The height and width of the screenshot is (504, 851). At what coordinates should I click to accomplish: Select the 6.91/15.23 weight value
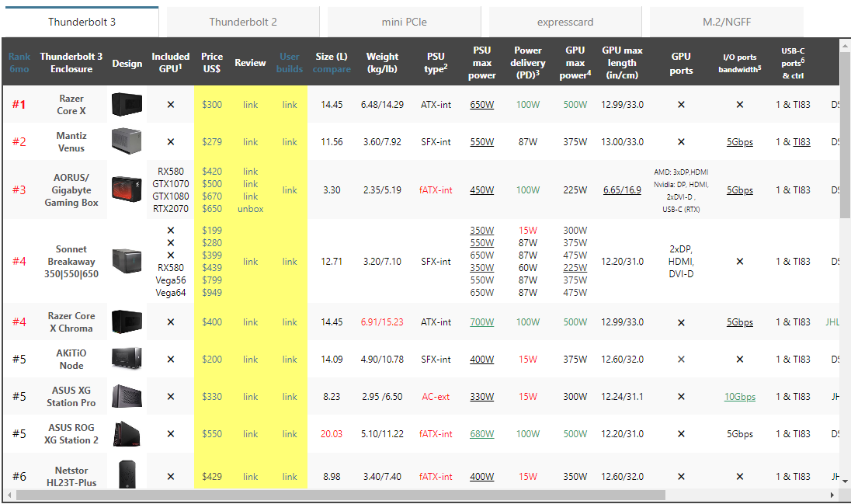point(382,322)
